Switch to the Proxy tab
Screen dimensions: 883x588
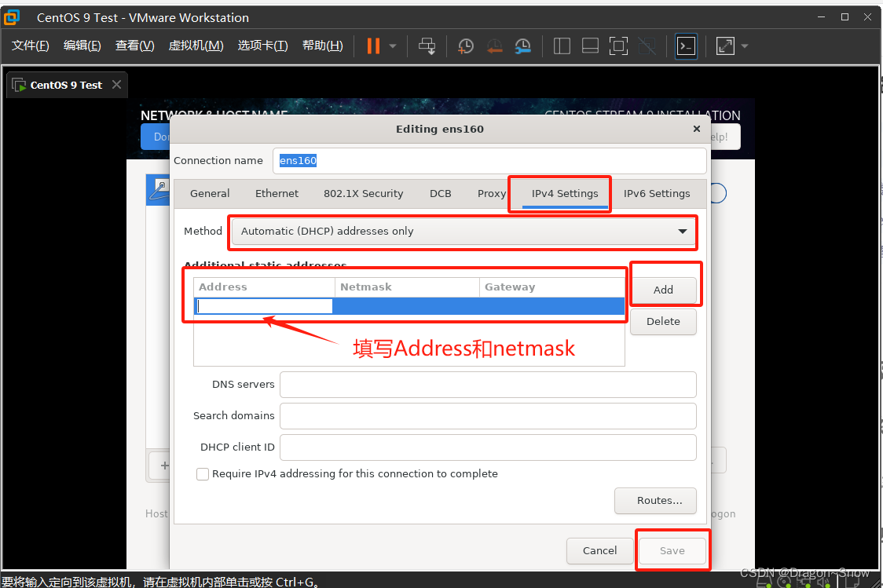coord(492,194)
